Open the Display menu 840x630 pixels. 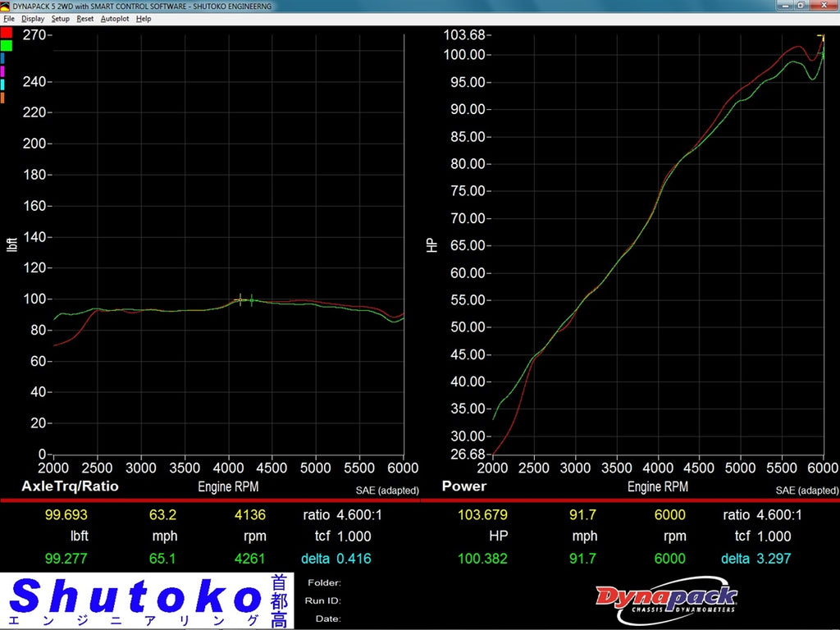coord(33,19)
